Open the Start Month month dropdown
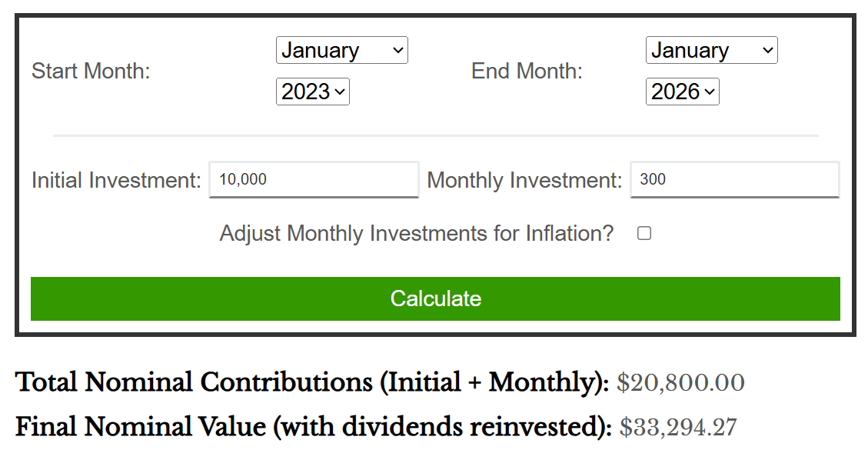This screenshot has height=450, width=868. [341, 51]
